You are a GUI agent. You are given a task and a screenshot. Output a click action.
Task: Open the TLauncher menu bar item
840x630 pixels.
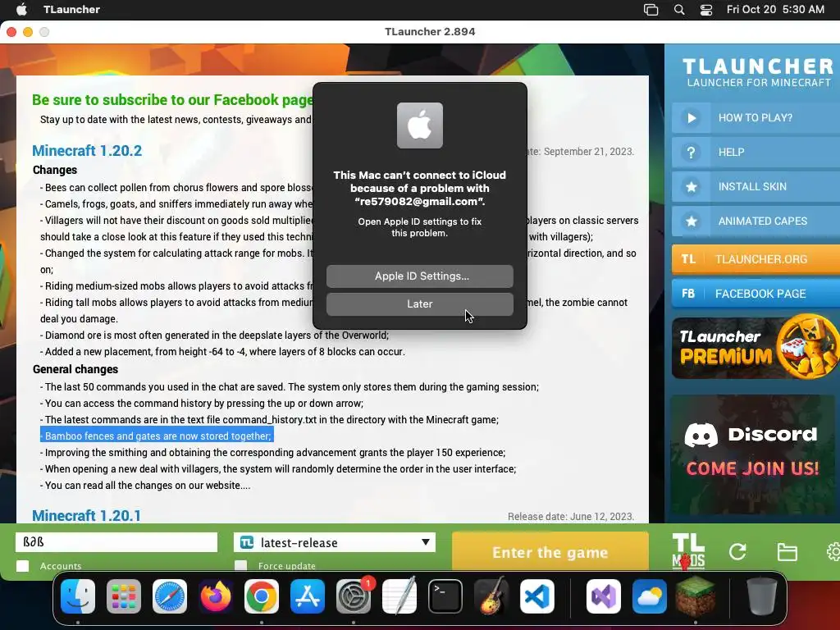(x=72, y=9)
